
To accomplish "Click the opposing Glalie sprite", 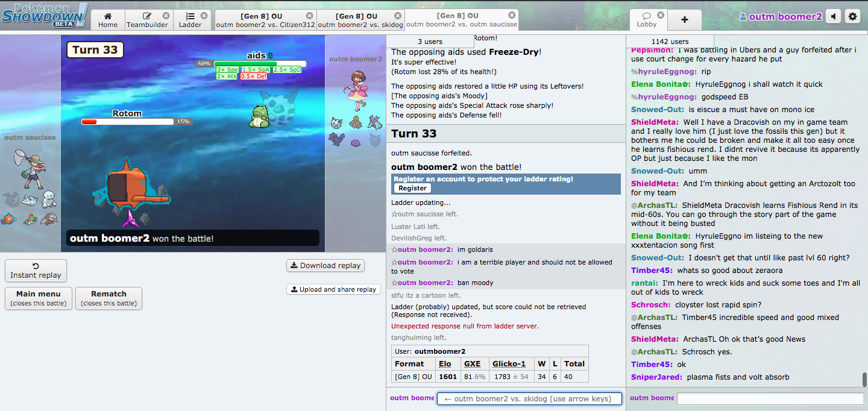I will pyautogui.click(x=281, y=108).
